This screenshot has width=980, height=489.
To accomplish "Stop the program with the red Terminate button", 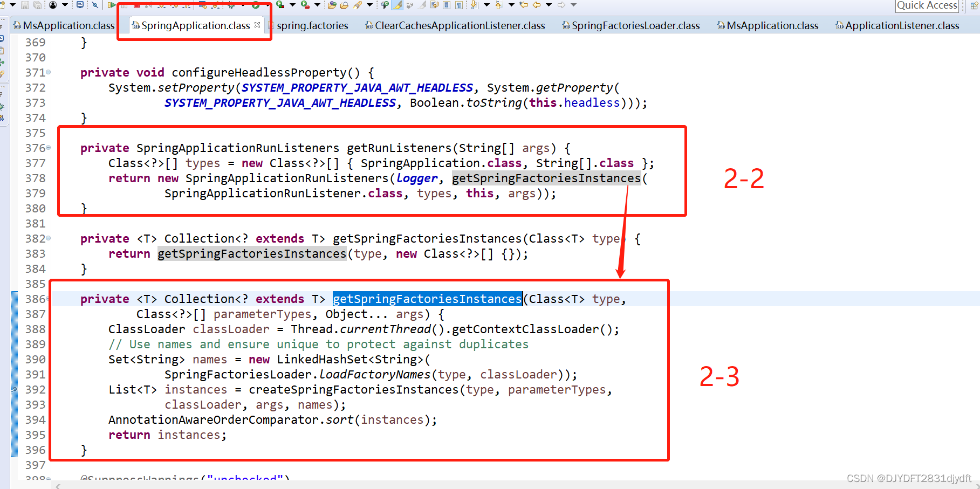I will click(137, 6).
